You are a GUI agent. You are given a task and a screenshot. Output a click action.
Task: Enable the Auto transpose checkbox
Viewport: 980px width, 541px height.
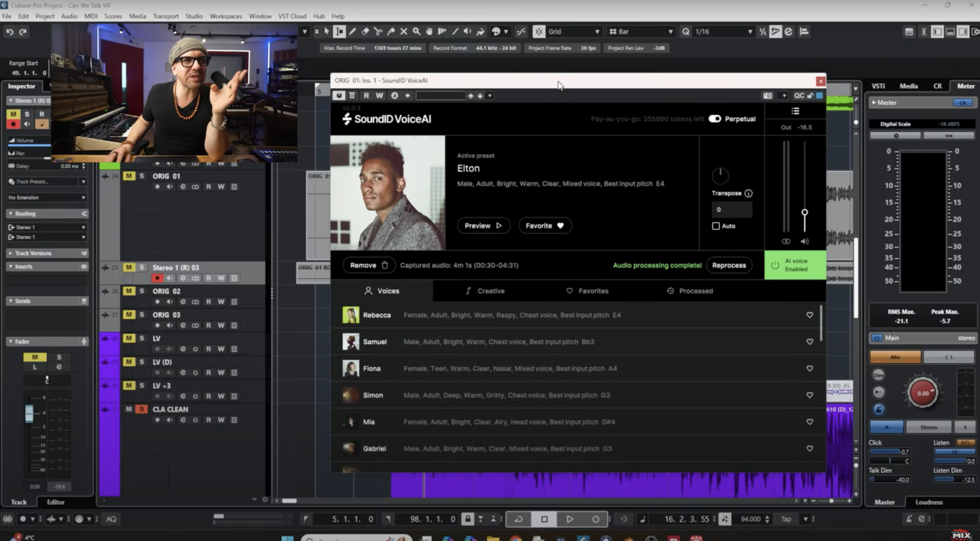pos(716,226)
